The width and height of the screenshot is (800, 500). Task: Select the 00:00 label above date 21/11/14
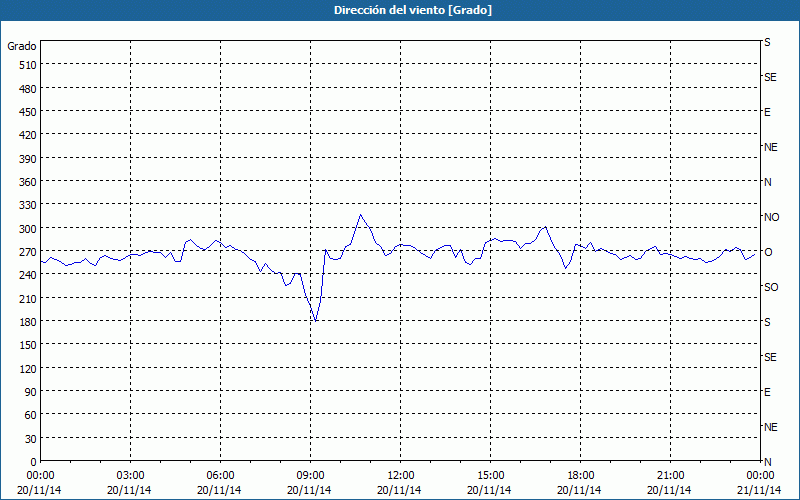[x=760, y=476]
